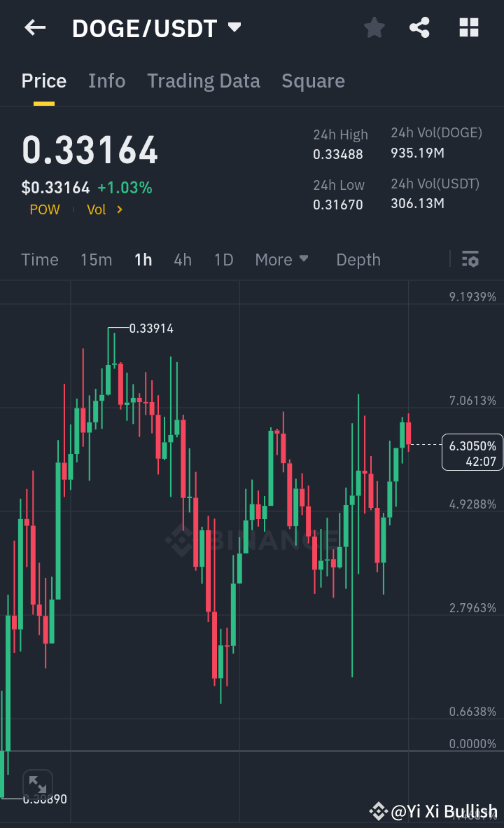Viewport: 504px width, 828px height.
Task: Select the 0.33914 high price marker
Action: [151, 329]
